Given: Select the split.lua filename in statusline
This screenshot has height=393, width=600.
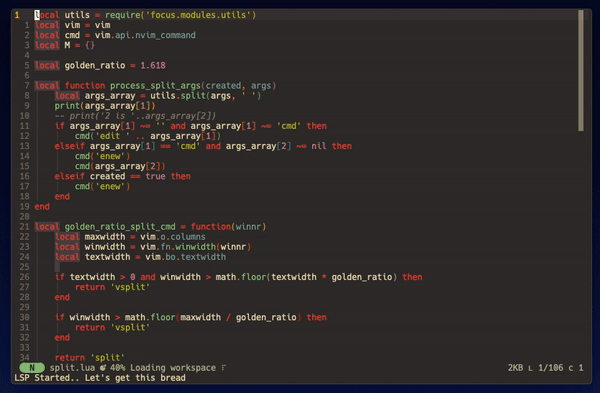Looking at the screenshot, I should click(x=72, y=367).
